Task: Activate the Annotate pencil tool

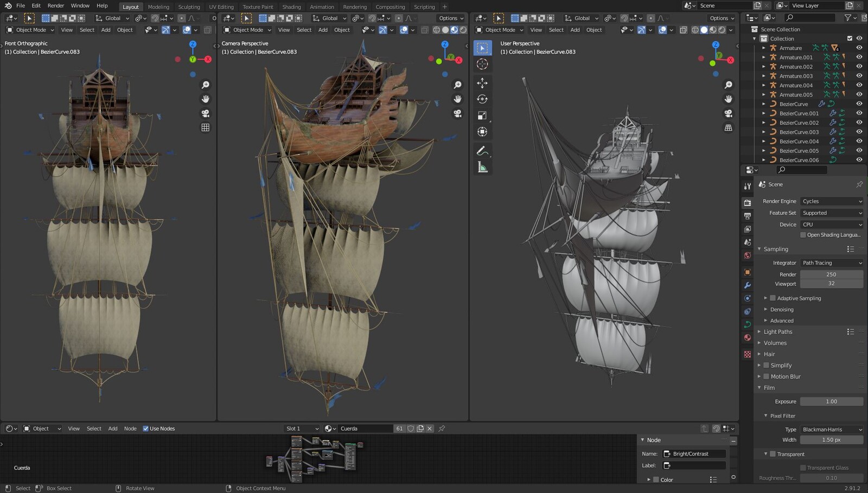Action: [x=482, y=151]
